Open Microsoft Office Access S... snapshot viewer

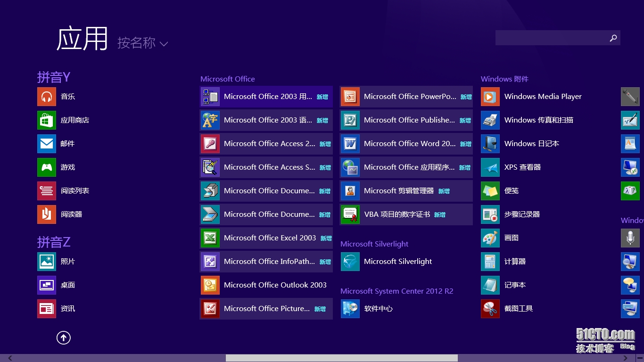pos(266,167)
